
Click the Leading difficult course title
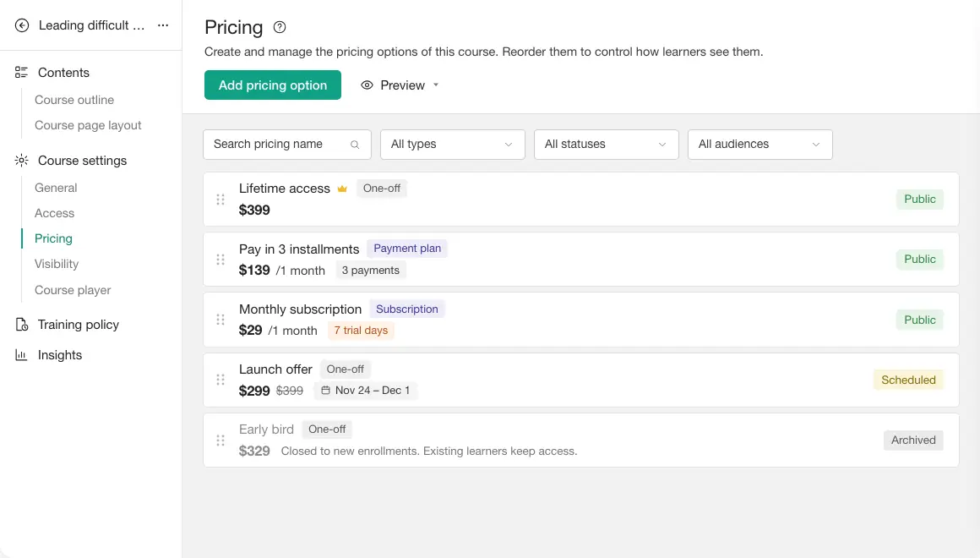[91, 25]
